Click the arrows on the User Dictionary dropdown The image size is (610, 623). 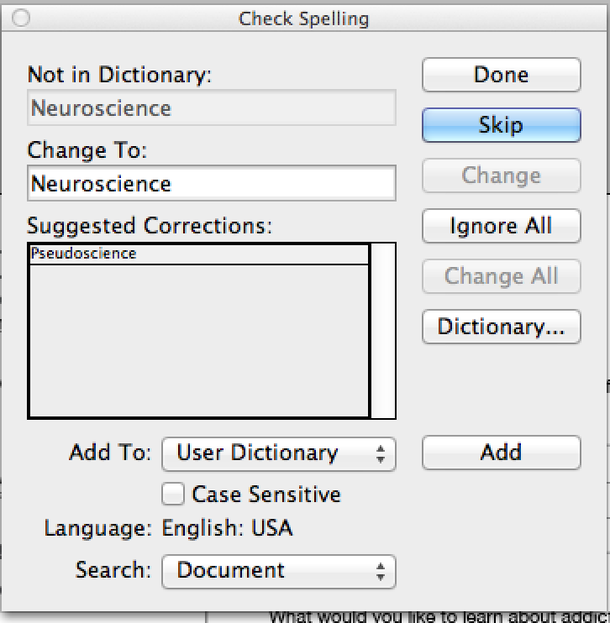coord(381,454)
